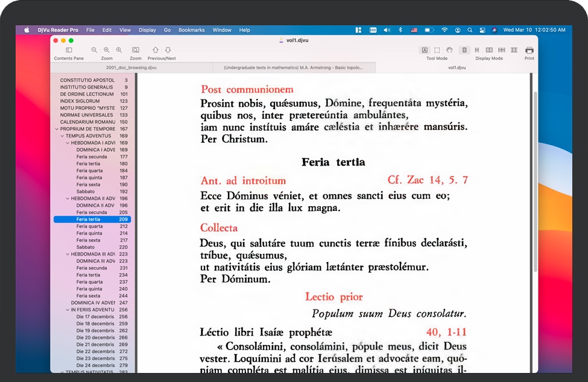The height and width of the screenshot is (382, 588).
Task: Enable the text selection tool mode
Action: point(425,51)
